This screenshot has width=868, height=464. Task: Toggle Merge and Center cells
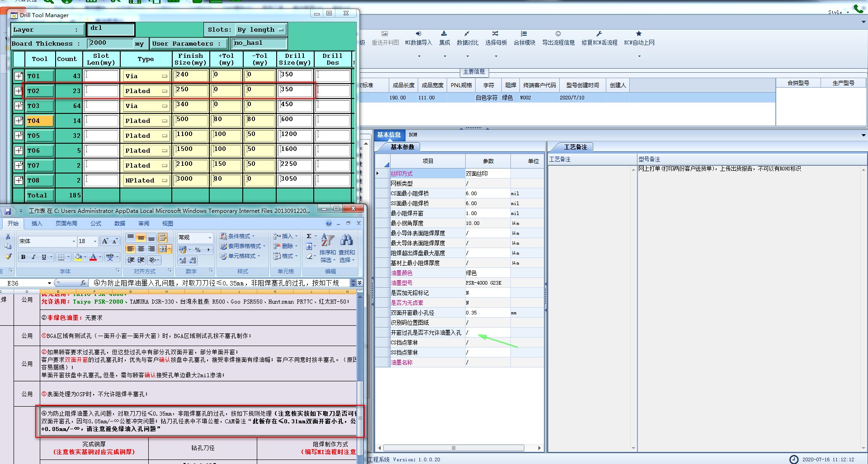point(163,249)
